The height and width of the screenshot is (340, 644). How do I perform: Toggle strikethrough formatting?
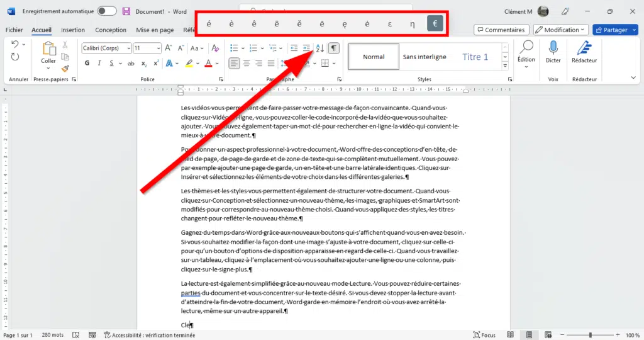pos(131,64)
